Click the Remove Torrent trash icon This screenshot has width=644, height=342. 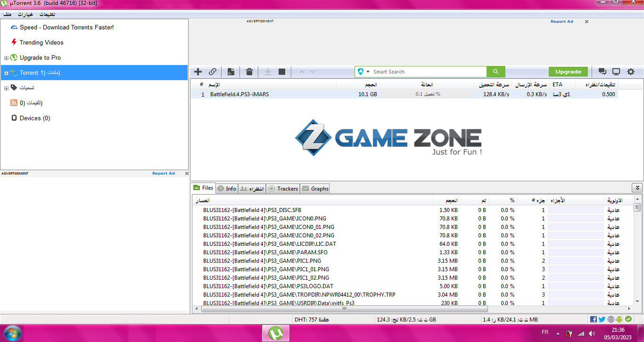[x=249, y=72]
